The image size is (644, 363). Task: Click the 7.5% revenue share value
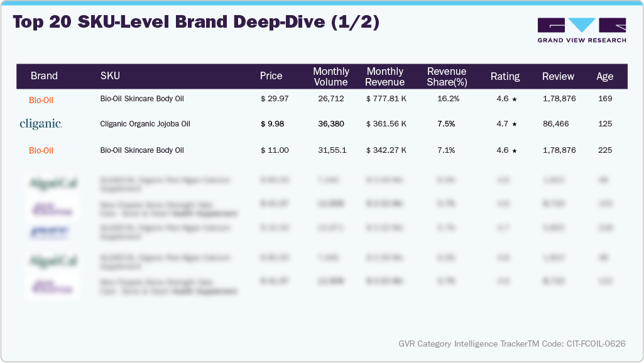click(446, 124)
